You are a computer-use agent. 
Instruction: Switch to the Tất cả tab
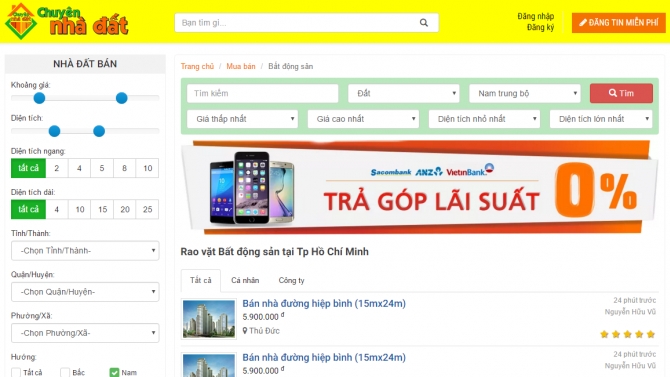tap(200, 280)
